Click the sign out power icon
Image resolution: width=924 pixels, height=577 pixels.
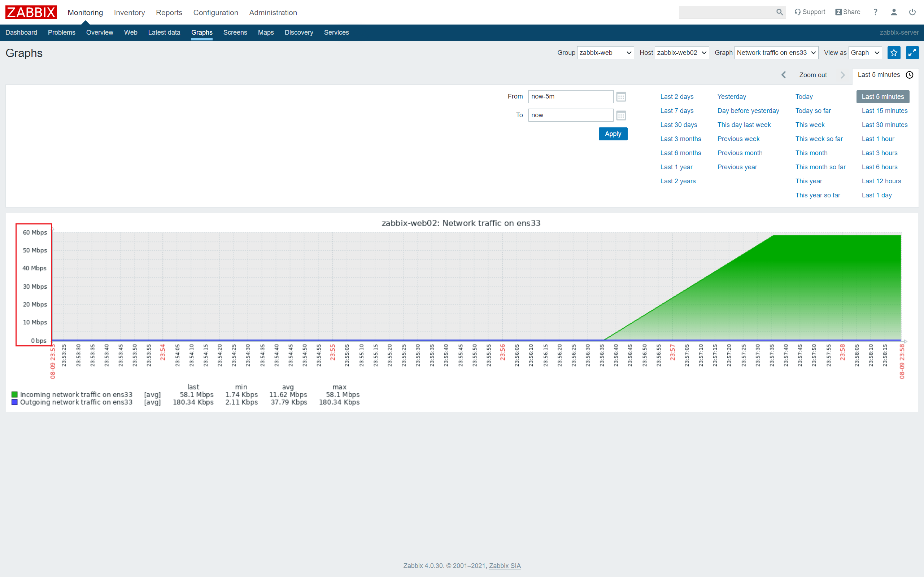coord(912,12)
